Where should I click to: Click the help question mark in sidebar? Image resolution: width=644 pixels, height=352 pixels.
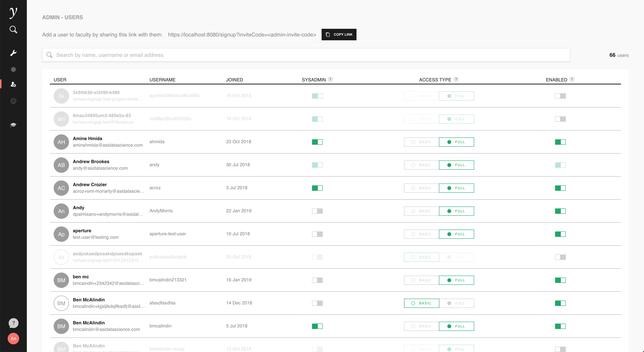pyautogui.click(x=13, y=323)
